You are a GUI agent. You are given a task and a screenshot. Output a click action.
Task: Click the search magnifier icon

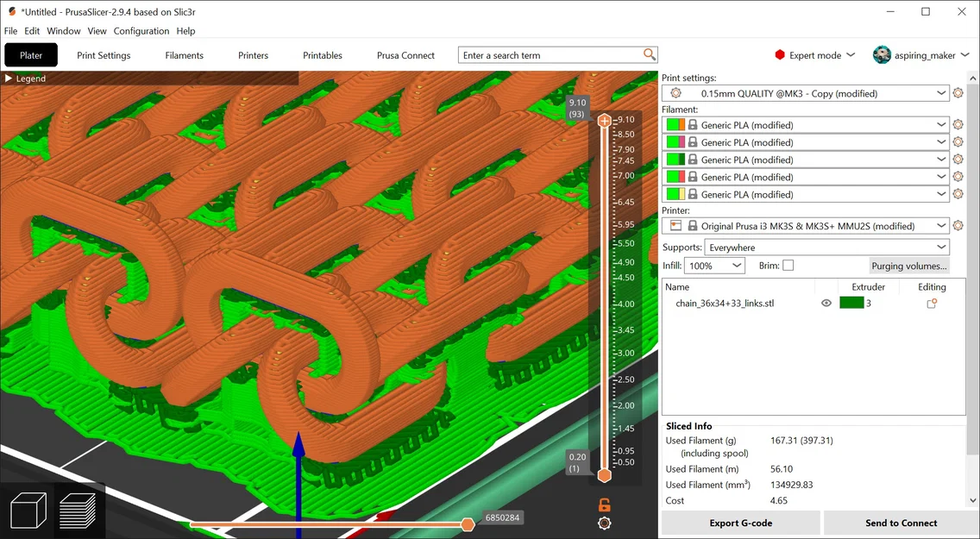(x=650, y=55)
